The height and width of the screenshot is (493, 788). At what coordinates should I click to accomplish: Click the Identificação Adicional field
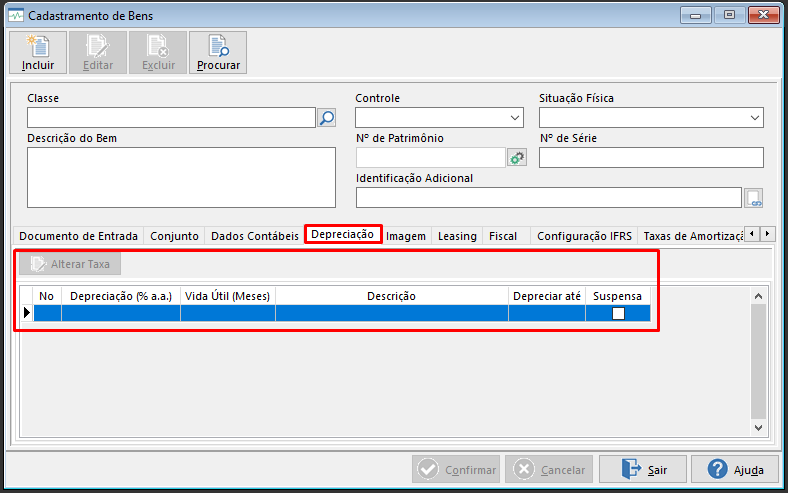click(x=549, y=198)
